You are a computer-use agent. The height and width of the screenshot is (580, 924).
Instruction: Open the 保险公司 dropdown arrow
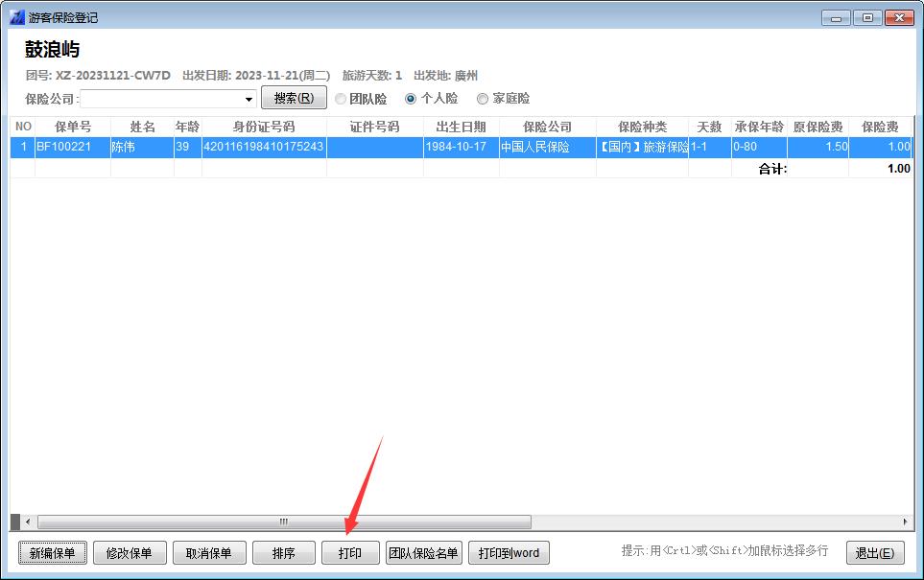[x=249, y=99]
